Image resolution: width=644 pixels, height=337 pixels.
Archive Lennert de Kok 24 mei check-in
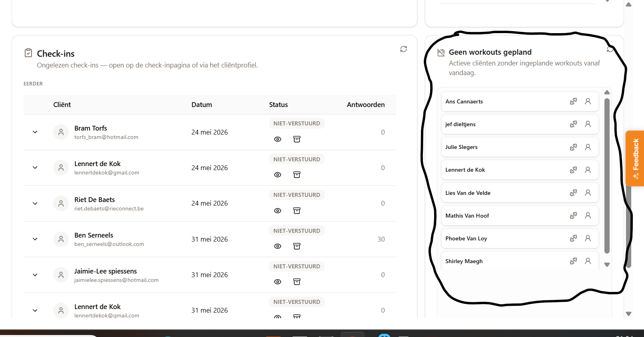click(297, 175)
